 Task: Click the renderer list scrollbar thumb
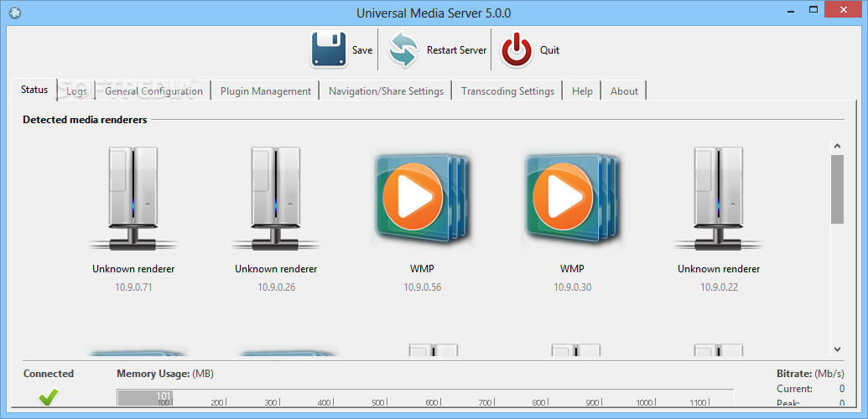coord(837,189)
